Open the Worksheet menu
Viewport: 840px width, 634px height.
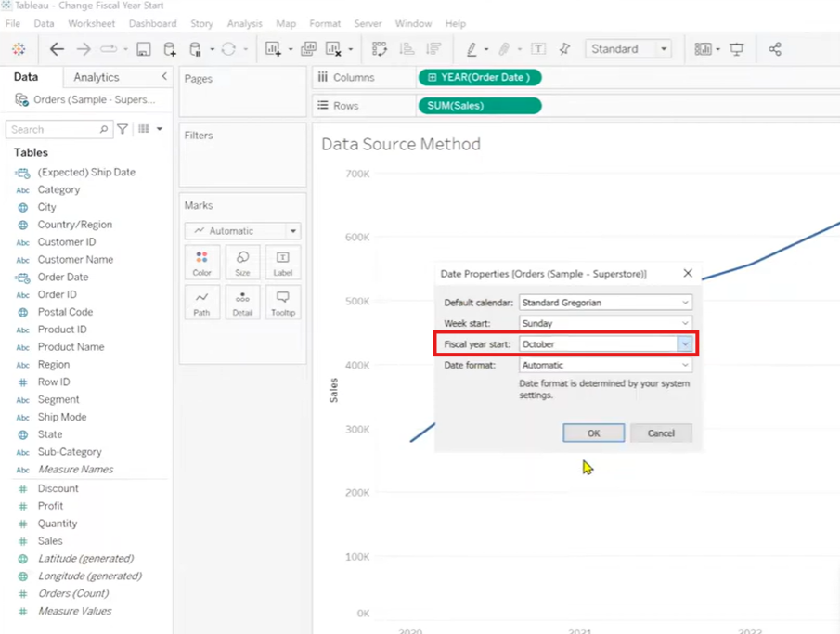(x=92, y=23)
